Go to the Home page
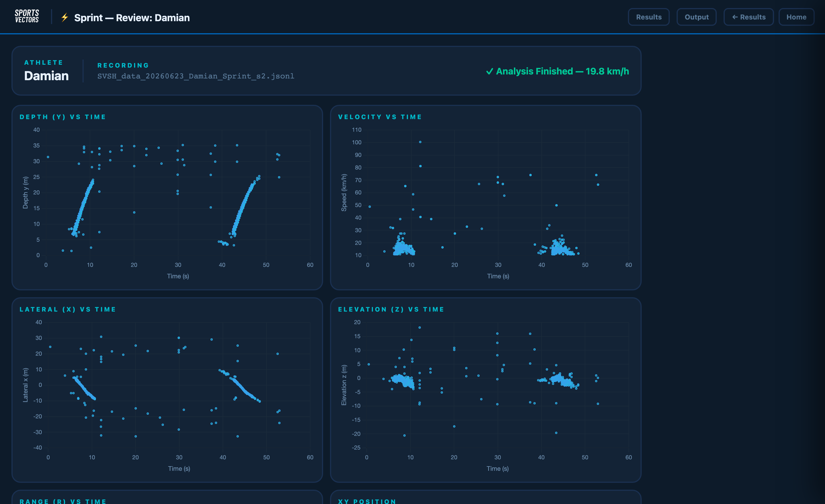The width and height of the screenshot is (825, 504). 796,17
